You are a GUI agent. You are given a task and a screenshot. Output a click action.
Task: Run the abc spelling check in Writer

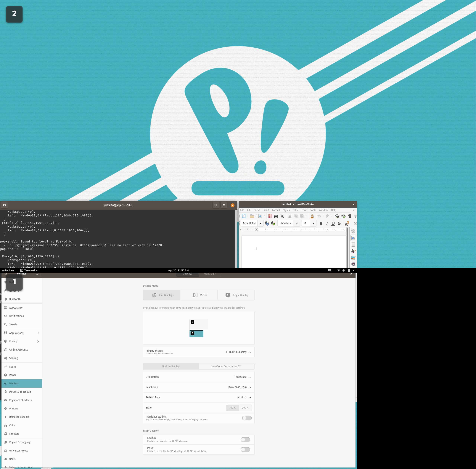pyautogui.click(x=343, y=216)
